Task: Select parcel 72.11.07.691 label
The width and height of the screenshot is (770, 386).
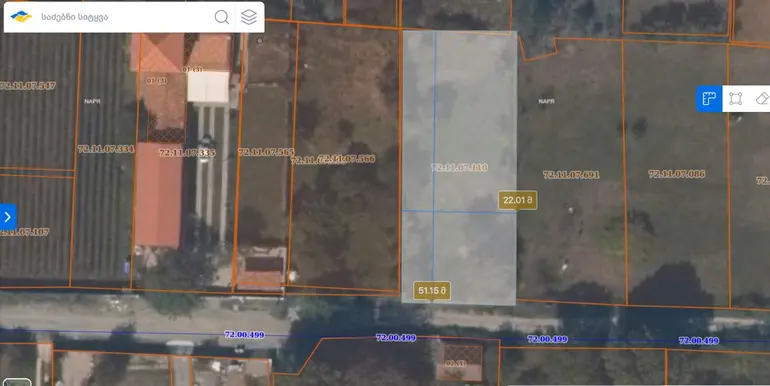Action: 571,174
